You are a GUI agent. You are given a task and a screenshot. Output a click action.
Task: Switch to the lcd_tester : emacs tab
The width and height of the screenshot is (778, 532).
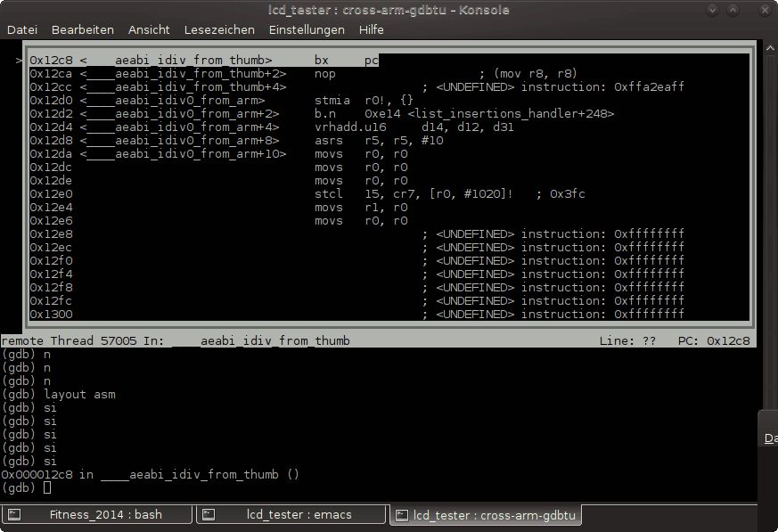click(x=291, y=515)
